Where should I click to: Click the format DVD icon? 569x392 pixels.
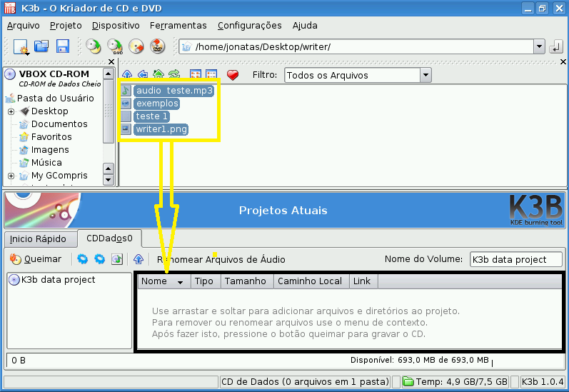click(158, 46)
